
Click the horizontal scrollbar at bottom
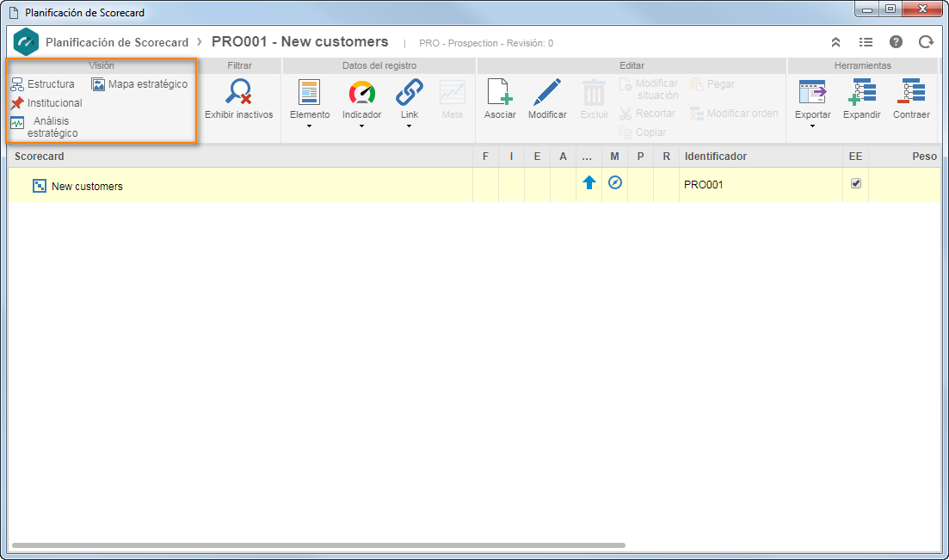318,545
